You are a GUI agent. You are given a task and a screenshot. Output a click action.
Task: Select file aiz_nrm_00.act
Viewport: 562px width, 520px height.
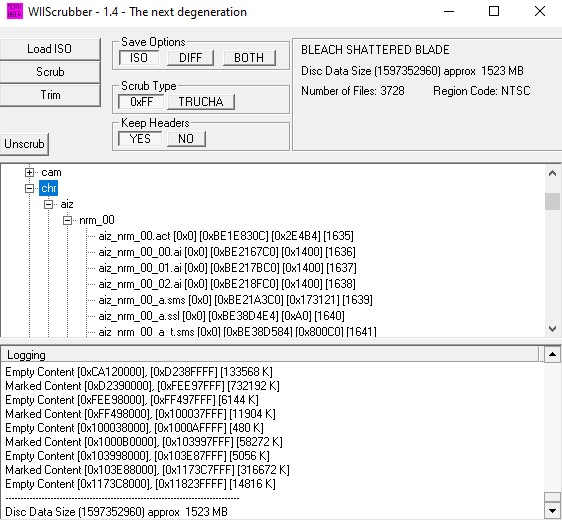point(226,236)
